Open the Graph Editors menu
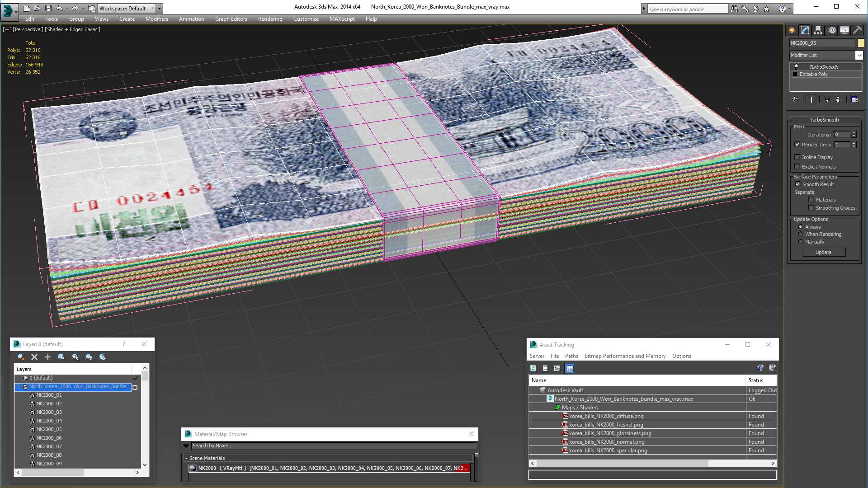This screenshot has height=488, width=868. click(x=231, y=19)
